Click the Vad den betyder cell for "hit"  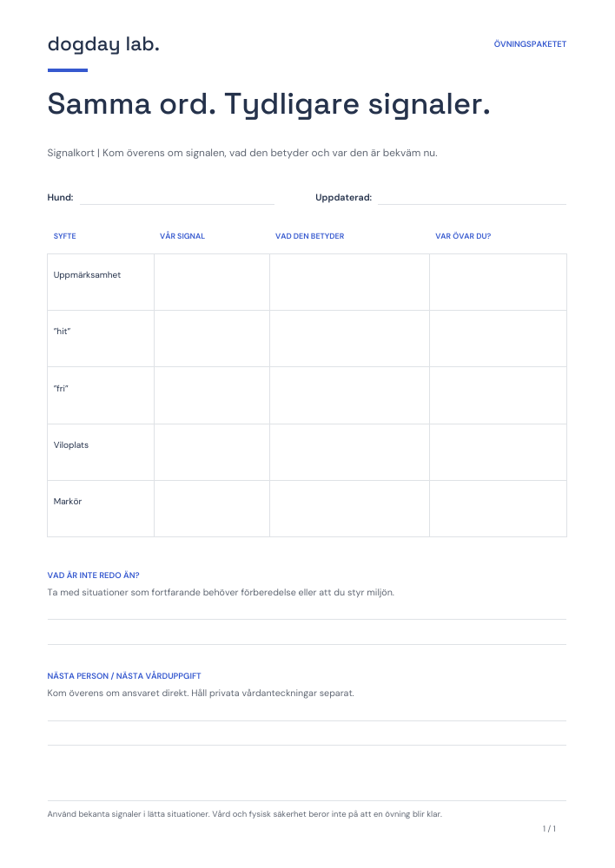tap(349, 339)
